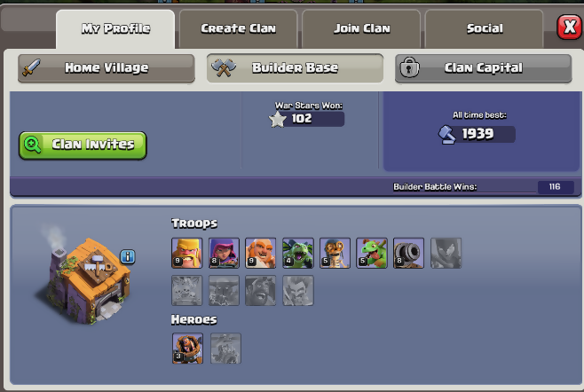
Task: Select the Builder Base profile view
Action: [x=295, y=68]
